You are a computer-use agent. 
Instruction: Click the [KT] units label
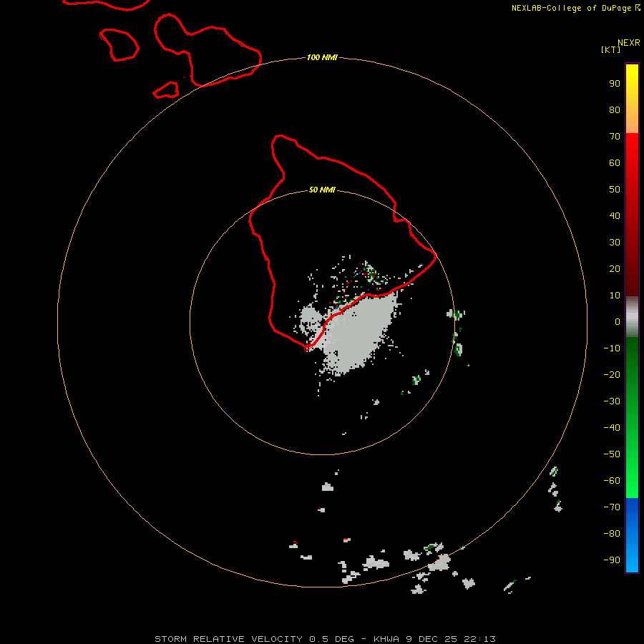click(x=610, y=49)
